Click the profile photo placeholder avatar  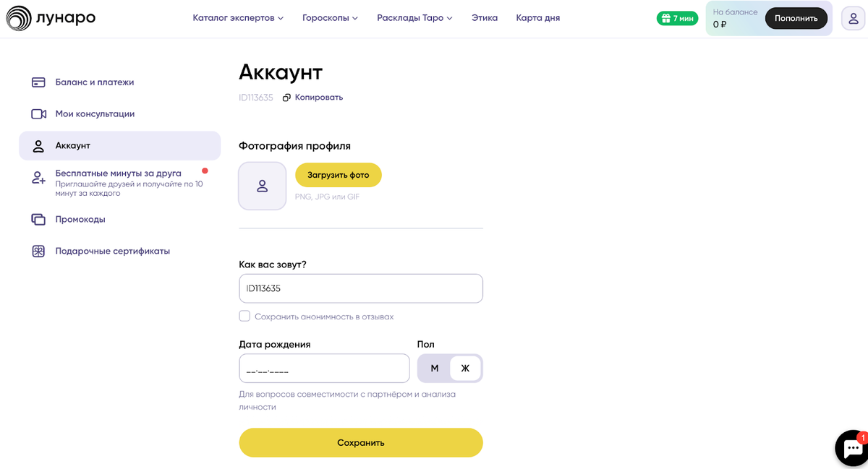[x=263, y=186]
